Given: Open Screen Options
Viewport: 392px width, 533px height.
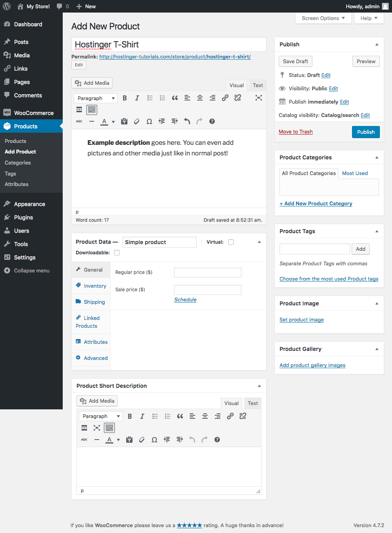Looking at the screenshot, I should click(323, 18).
